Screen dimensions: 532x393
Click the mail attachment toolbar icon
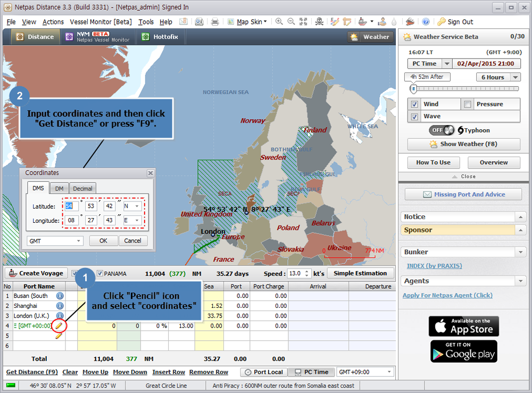point(183,22)
